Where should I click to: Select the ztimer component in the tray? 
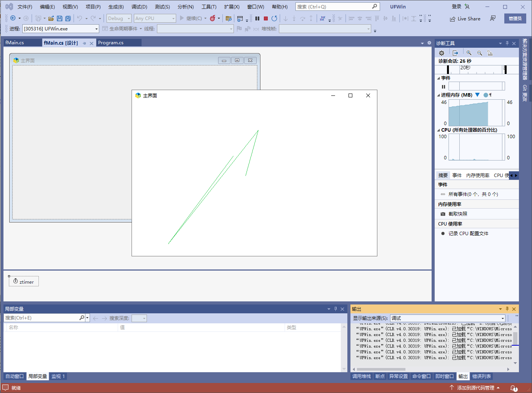[x=24, y=281]
